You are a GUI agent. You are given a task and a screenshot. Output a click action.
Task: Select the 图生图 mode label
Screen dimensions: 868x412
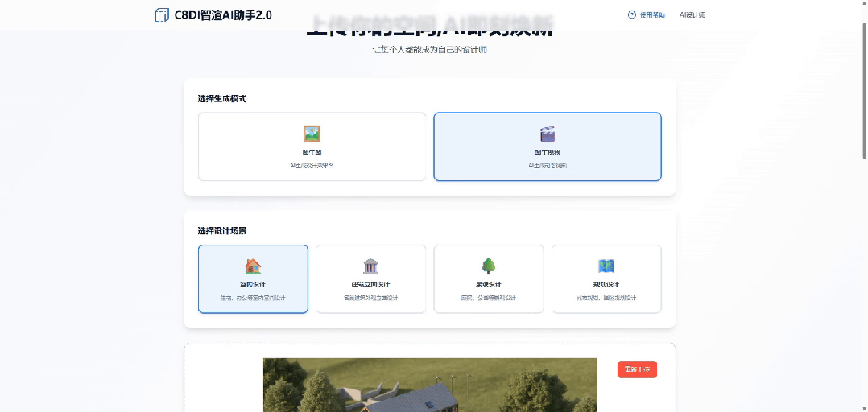point(312,152)
